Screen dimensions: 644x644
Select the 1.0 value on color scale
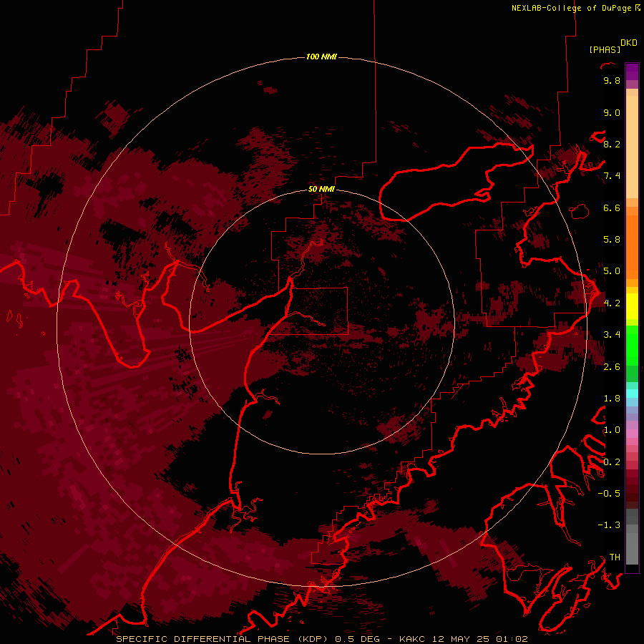point(612,430)
